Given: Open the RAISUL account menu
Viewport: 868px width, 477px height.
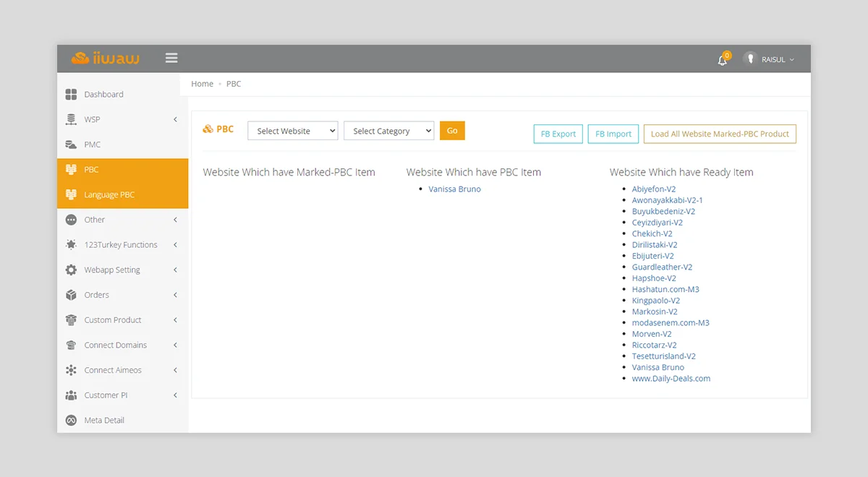Looking at the screenshot, I should [x=771, y=59].
